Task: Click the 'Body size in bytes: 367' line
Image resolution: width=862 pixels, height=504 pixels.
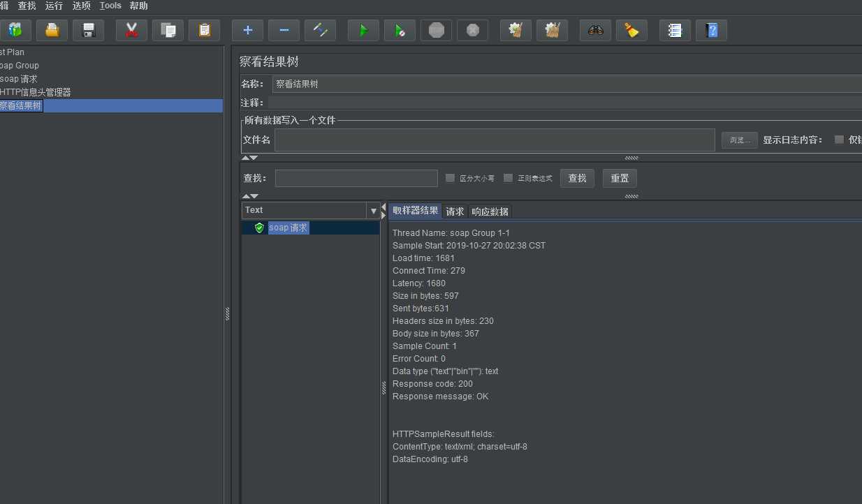Action: coord(436,334)
